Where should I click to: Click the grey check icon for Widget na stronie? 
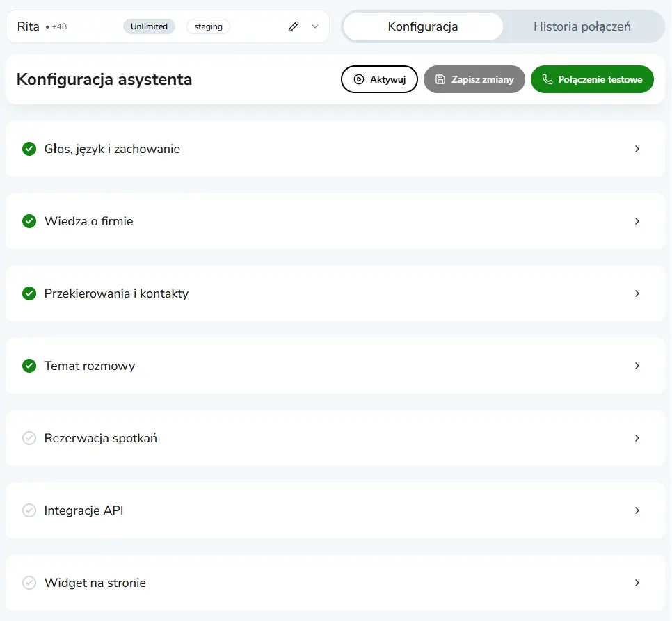[29, 583]
